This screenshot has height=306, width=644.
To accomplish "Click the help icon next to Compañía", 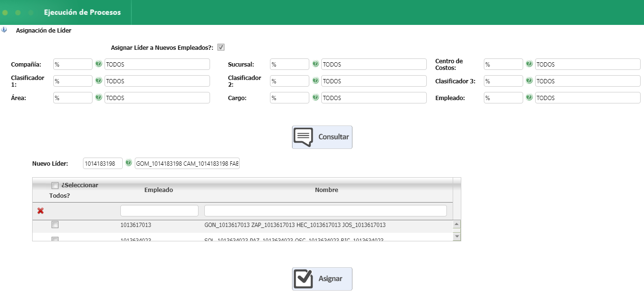I will click(99, 64).
